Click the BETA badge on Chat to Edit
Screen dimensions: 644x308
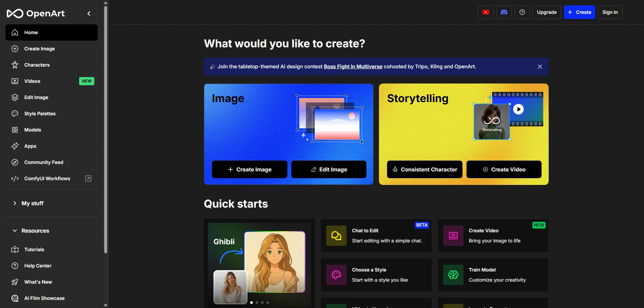(x=422, y=225)
